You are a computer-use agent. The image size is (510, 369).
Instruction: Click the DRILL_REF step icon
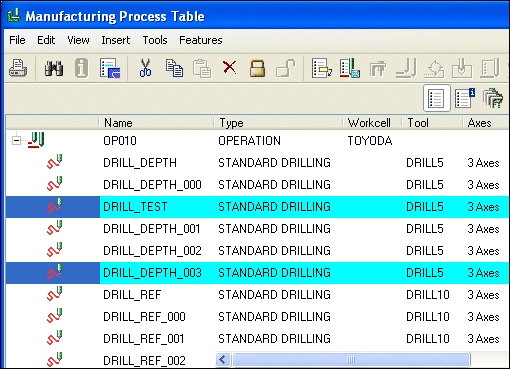[54, 294]
